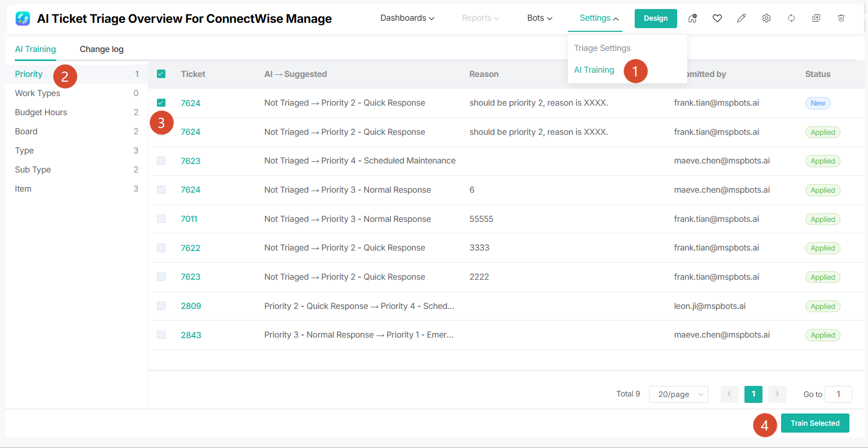Open ticket link 7622
Viewport: 868px width, 448px height.
[190, 248]
